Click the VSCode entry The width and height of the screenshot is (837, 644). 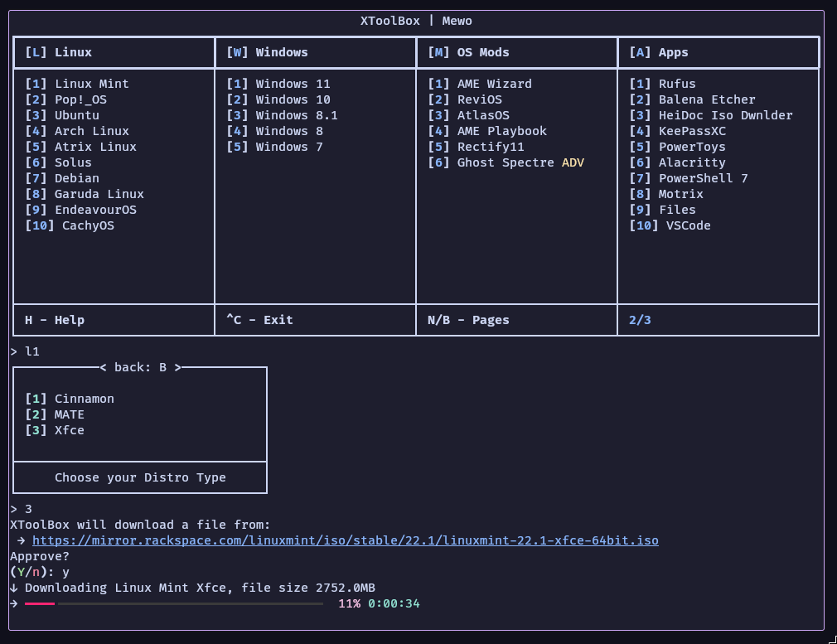click(670, 226)
